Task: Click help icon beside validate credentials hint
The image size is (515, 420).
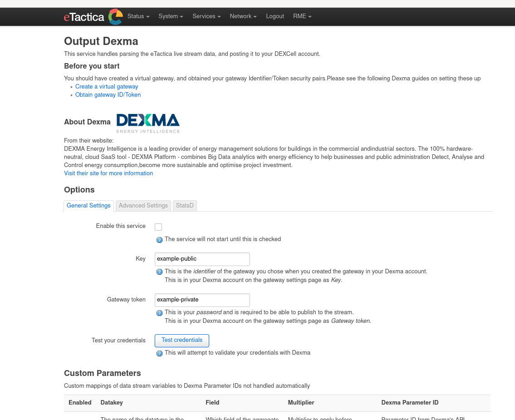Action: pos(159,353)
